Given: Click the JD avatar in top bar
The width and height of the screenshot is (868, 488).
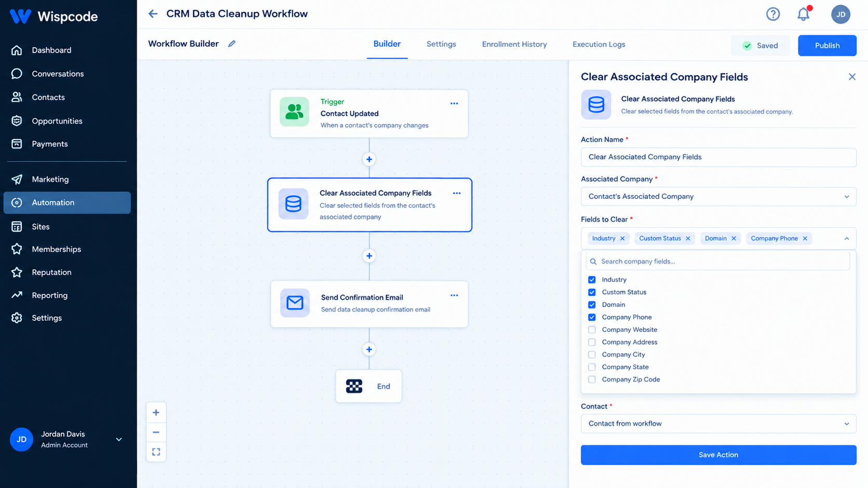Looking at the screenshot, I should pyautogui.click(x=840, y=14).
